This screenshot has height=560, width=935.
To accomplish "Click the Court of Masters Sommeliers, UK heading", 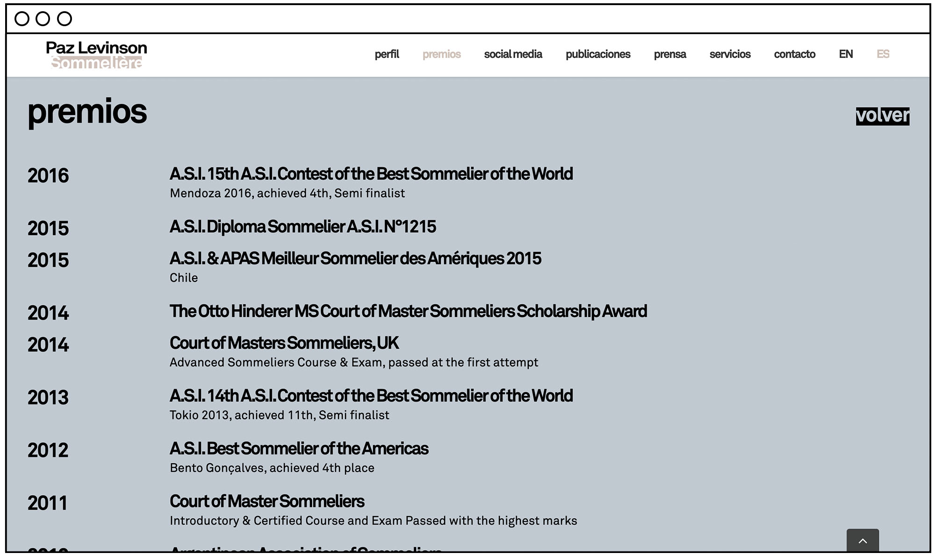I will click(284, 343).
